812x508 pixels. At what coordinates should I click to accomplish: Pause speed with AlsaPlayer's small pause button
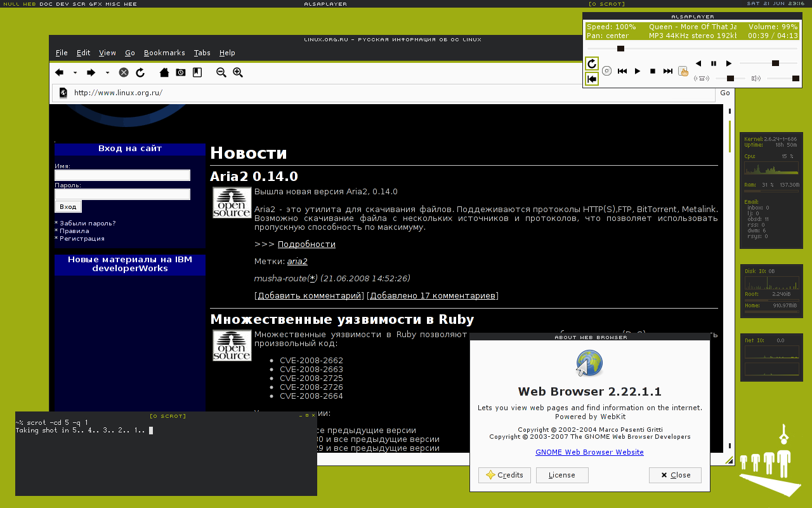coord(714,63)
